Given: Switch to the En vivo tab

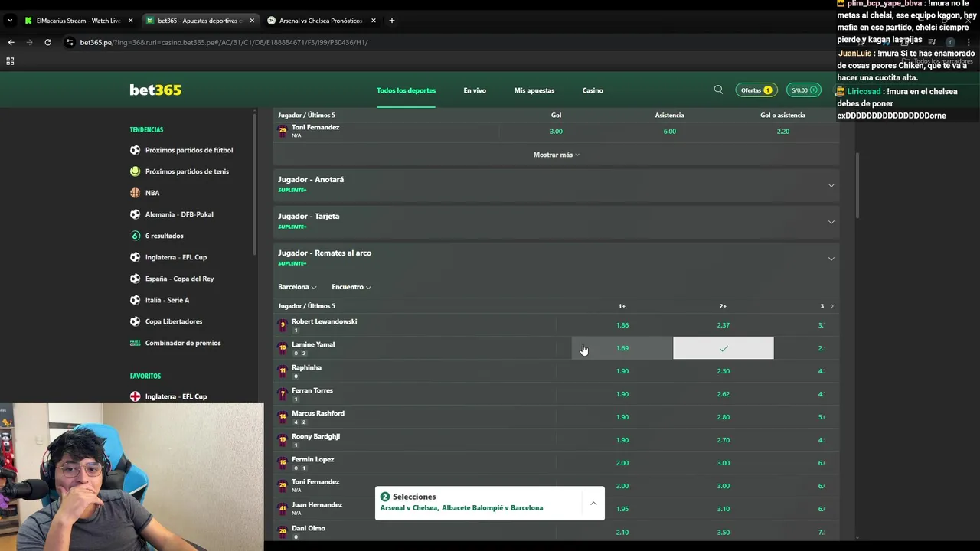Looking at the screenshot, I should (475, 90).
